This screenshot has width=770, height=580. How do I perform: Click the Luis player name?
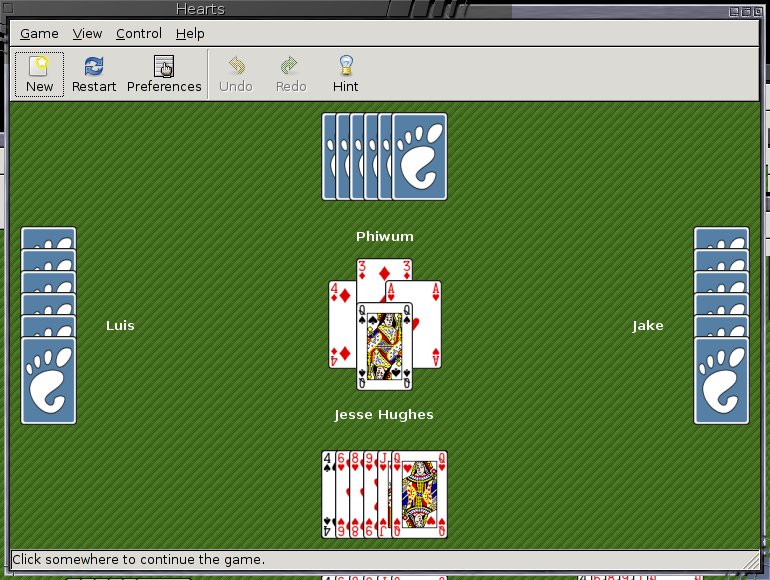(120, 326)
